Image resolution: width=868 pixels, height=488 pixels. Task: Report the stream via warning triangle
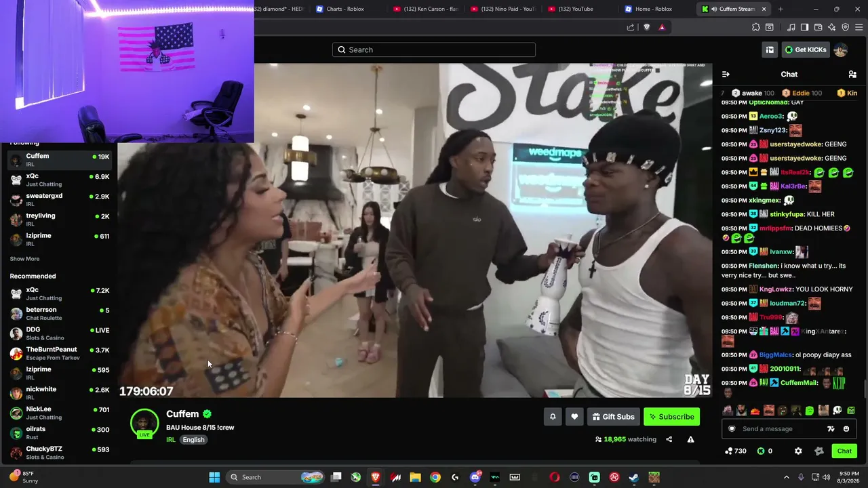coord(690,439)
